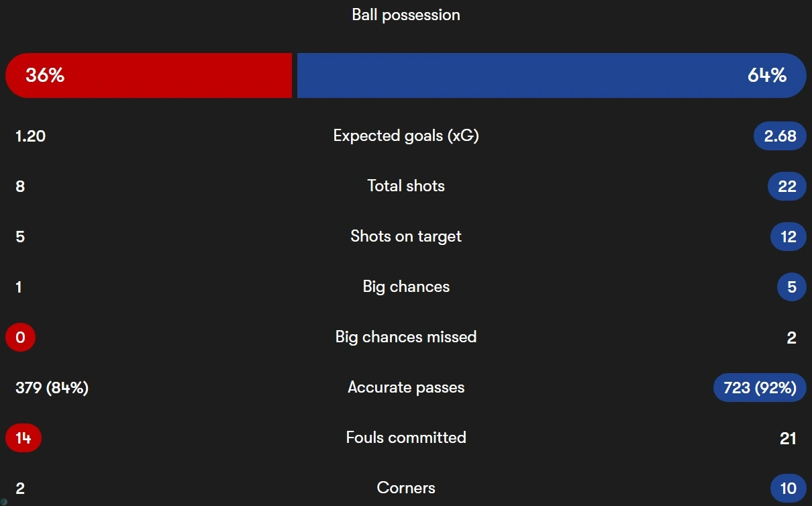Screen dimensions: 812x506
Task: Click the Shots on target label
Action: coord(406,236)
